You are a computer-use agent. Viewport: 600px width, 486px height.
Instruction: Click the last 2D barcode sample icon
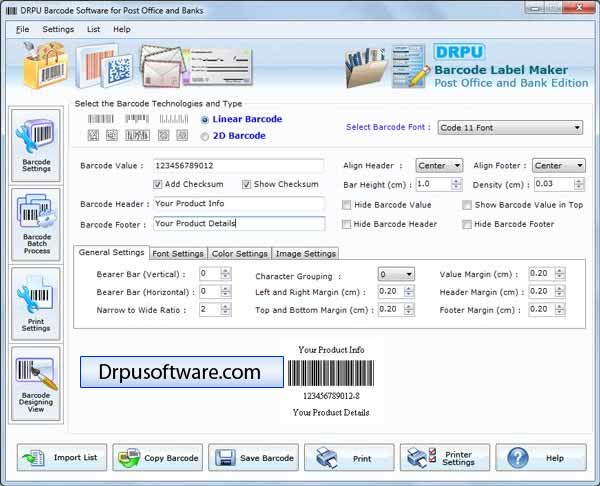click(182, 135)
